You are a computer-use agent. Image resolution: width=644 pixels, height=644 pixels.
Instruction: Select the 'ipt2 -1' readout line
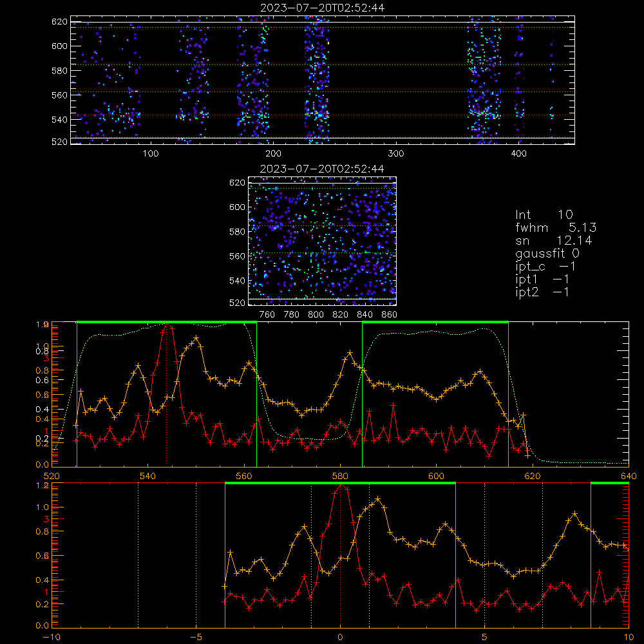tap(542, 292)
